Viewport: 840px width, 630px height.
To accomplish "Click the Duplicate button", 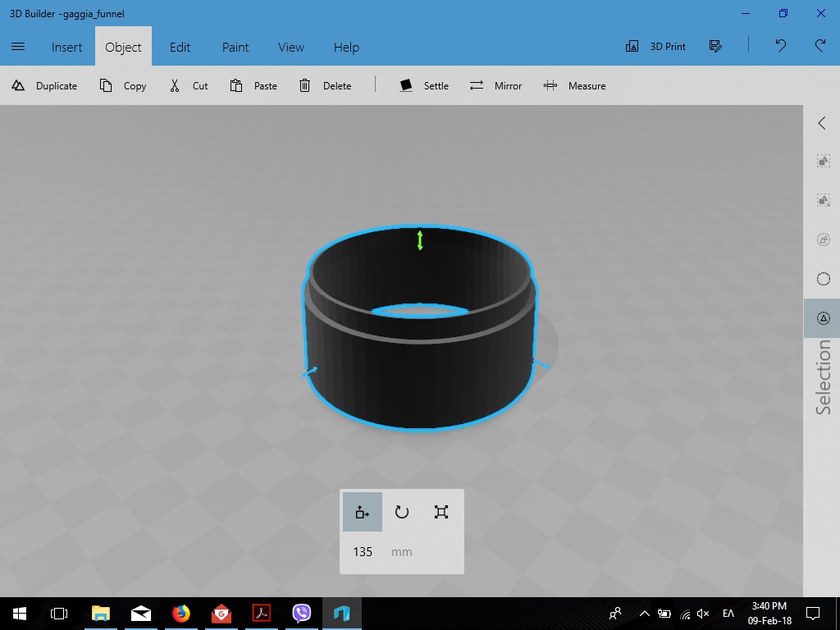I will (44, 86).
